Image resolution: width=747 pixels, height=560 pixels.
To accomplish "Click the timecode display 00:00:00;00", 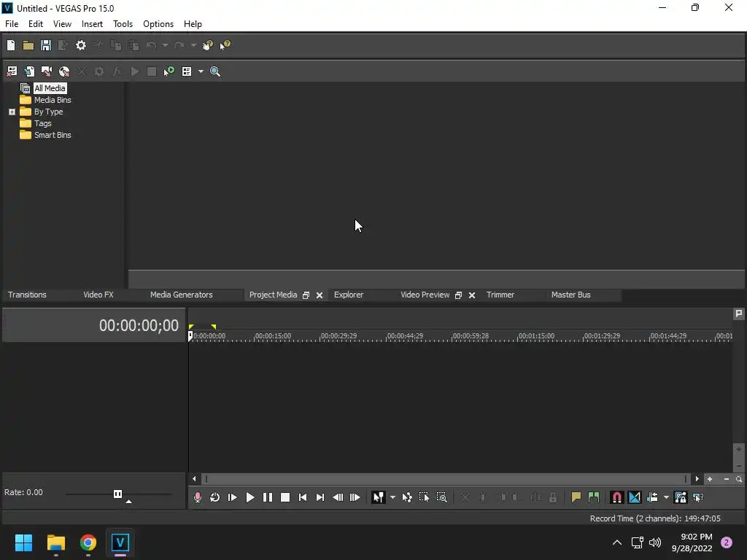I will (139, 325).
